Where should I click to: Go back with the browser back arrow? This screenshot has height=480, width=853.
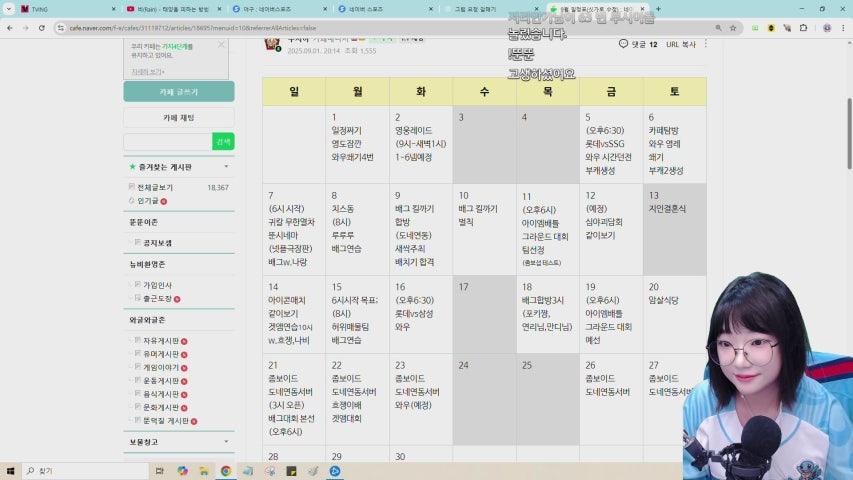(10, 28)
